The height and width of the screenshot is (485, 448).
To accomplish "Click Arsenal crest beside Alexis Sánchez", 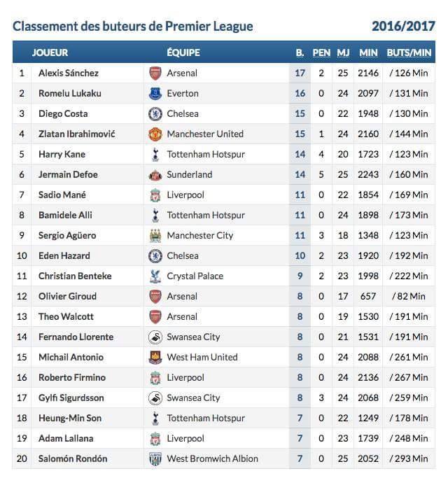I will [x=155, y=73].
